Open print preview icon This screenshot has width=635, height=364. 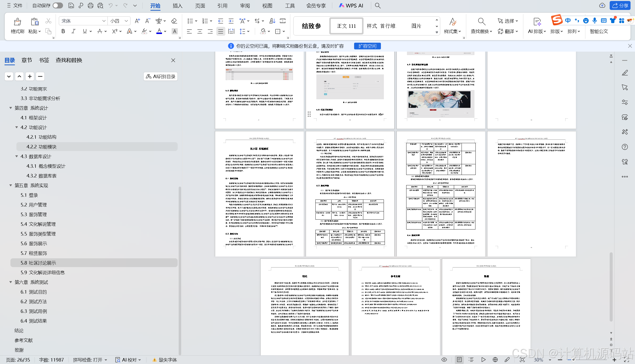tap(100, 5)
